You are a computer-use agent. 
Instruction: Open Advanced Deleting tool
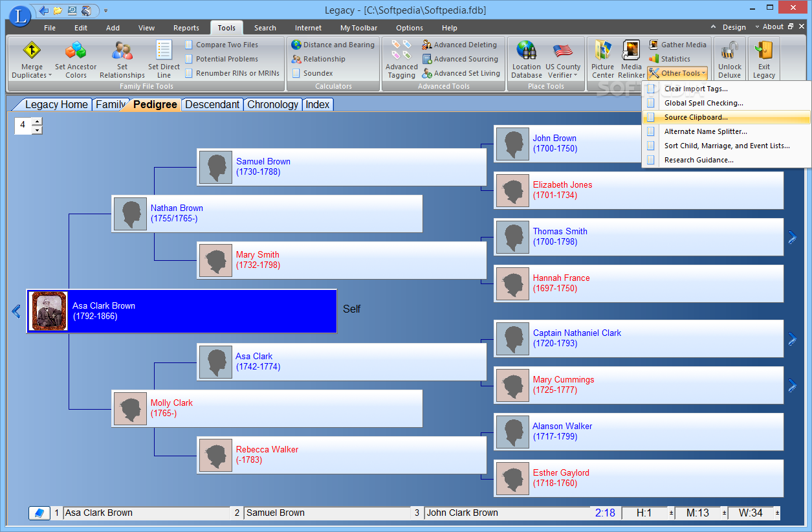click(x=459, y=45)
